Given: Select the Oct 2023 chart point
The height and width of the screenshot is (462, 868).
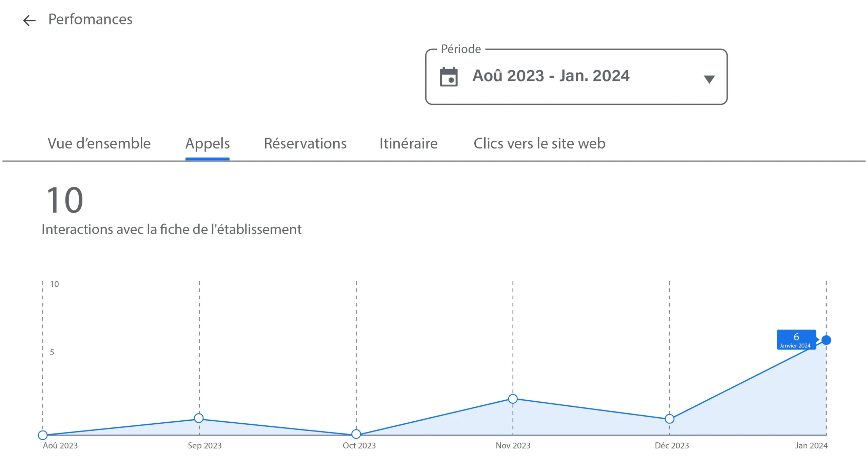Looking at the screenshot, I should click(x=356, y=434).
